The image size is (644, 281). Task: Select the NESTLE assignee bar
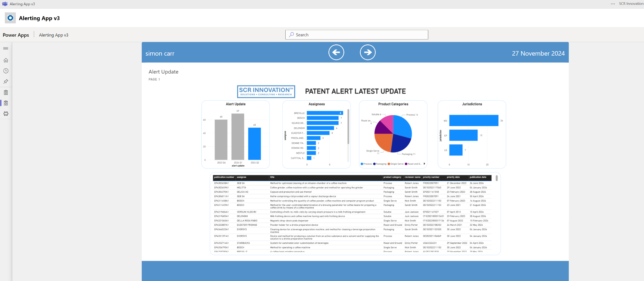pos(311,153)
